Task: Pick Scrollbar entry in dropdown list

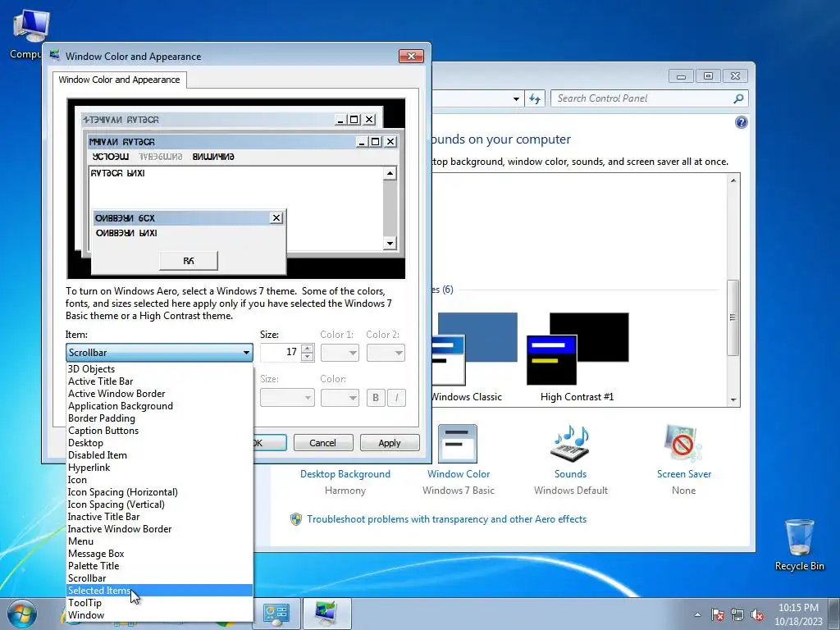Action: point(160,578)
